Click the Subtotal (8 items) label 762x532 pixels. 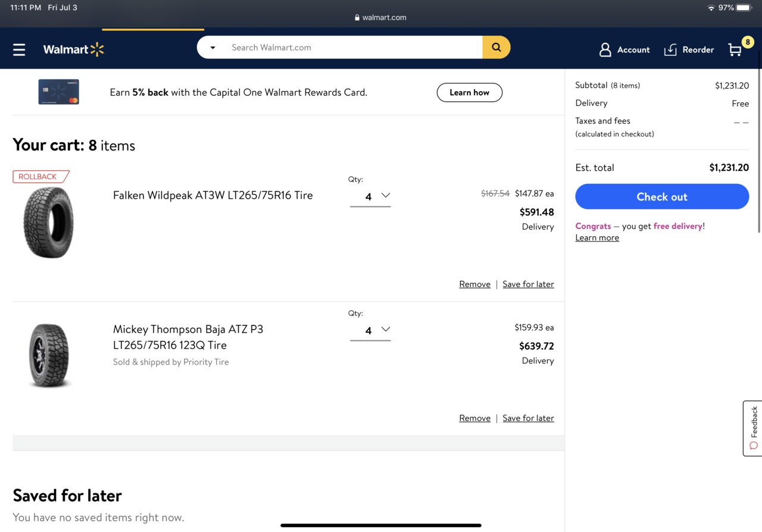[607, 85]
